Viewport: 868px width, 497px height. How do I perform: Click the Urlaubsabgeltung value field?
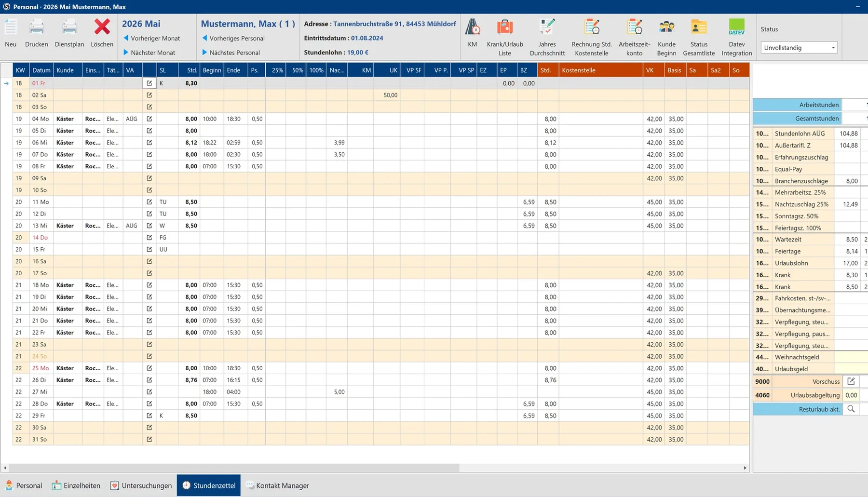pyautogui.click(x=851, y=395)
